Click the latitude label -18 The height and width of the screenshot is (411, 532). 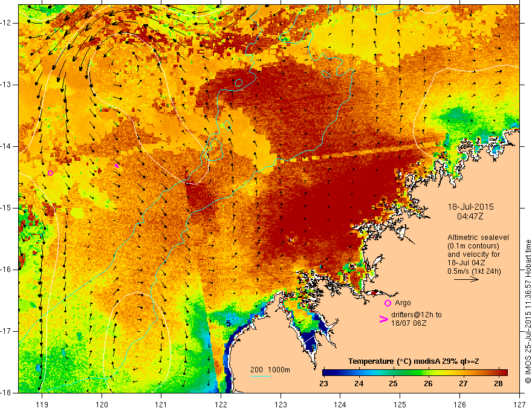tap(6, 393)
